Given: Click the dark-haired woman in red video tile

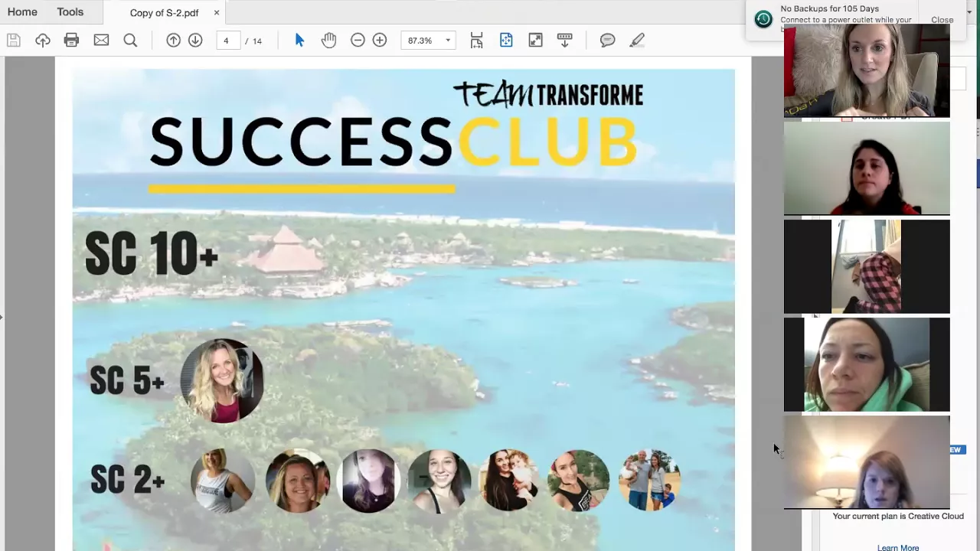Looking at the screenshot, I should tap(867, 168).
